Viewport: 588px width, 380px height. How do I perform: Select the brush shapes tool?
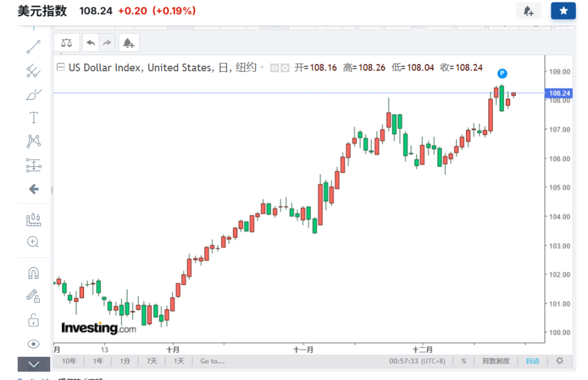(33, 94)
